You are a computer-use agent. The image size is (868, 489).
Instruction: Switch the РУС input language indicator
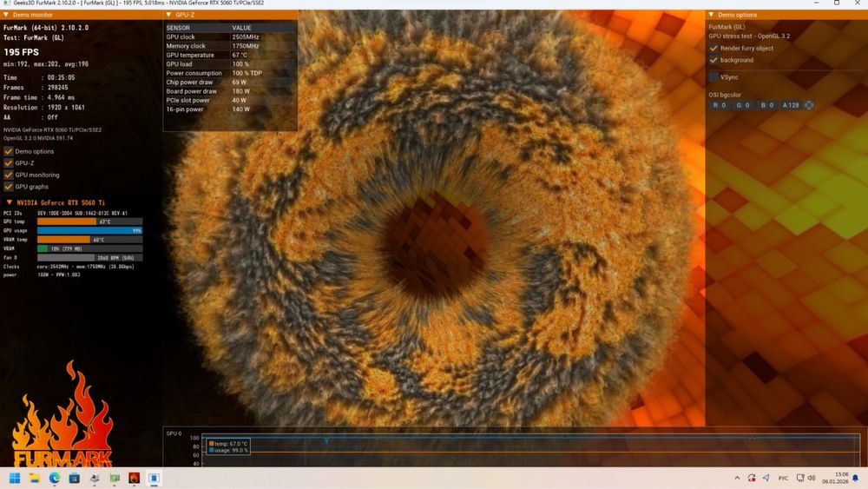pyautogui.click(x=783, y=478)
